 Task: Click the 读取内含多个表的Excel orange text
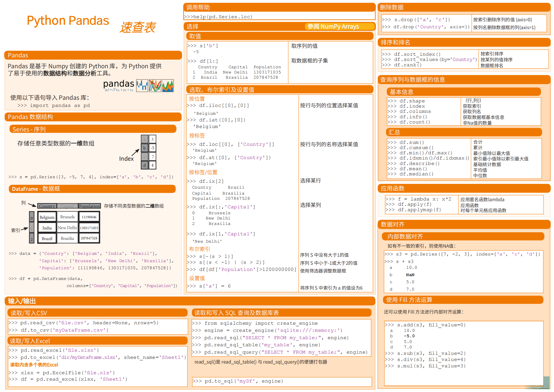pyautogui.click(x=34, y=365)
